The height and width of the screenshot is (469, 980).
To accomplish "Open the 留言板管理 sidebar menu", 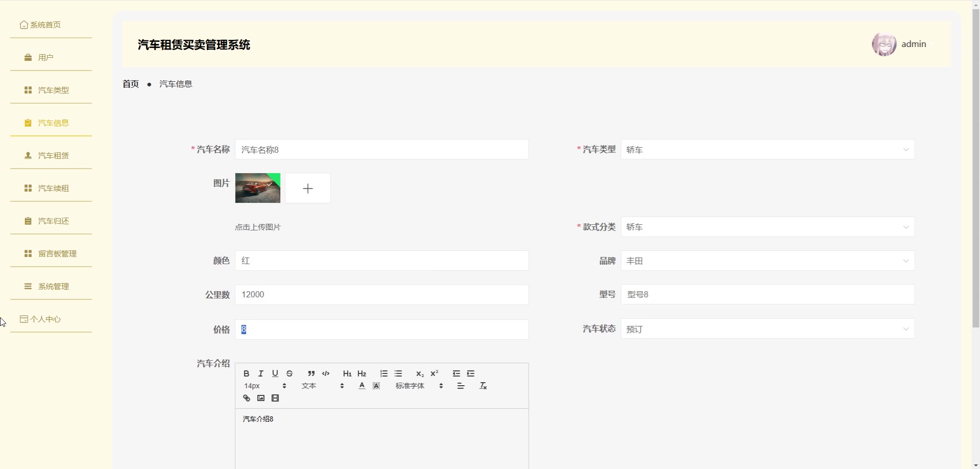I will coord(51,253).
